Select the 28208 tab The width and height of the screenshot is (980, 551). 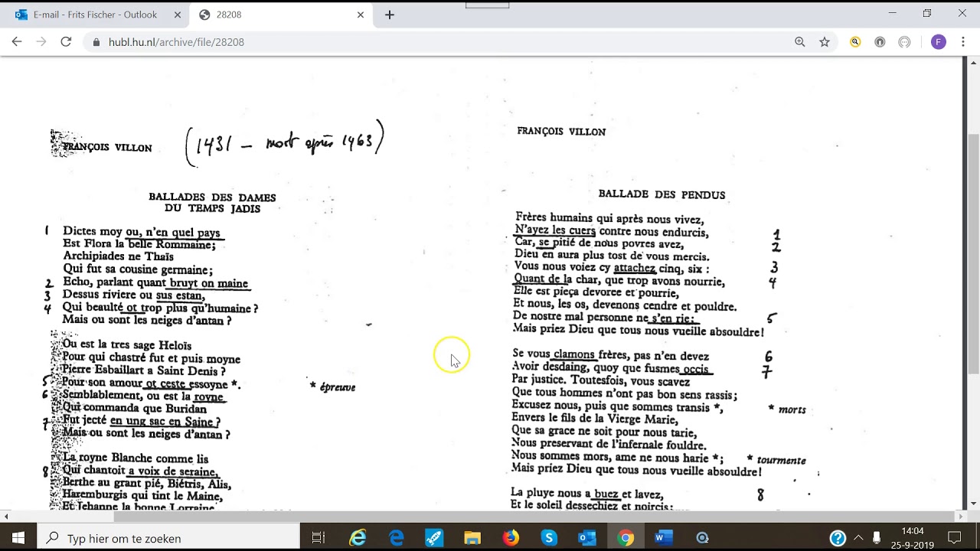tap(281, 15)
